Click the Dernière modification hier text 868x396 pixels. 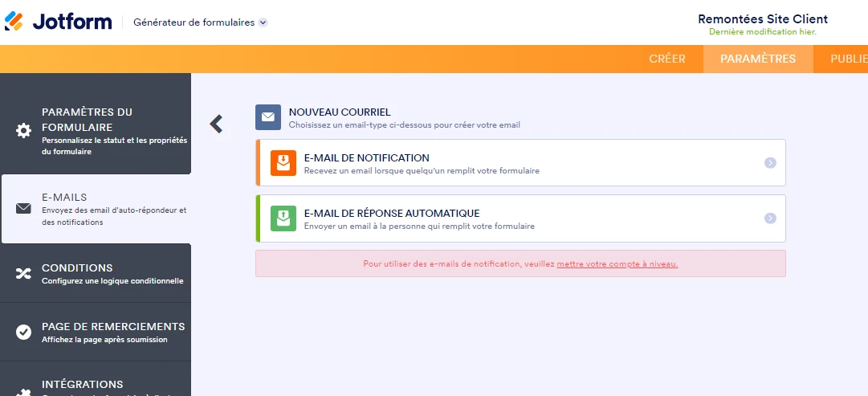(763, 32)
